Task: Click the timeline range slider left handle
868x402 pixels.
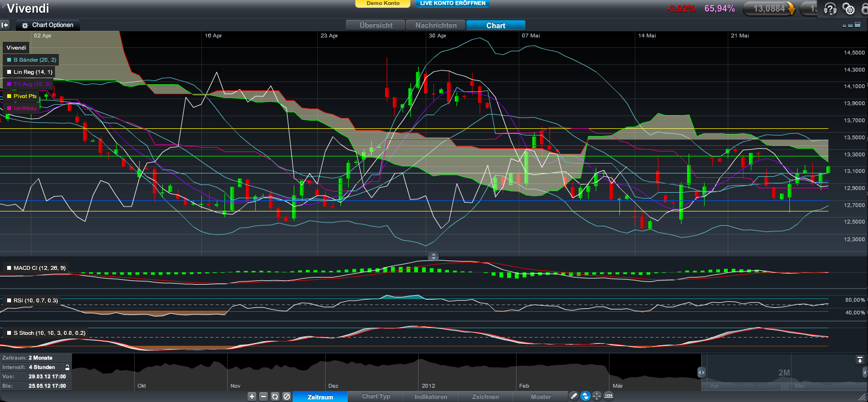Action: point(701,373)
